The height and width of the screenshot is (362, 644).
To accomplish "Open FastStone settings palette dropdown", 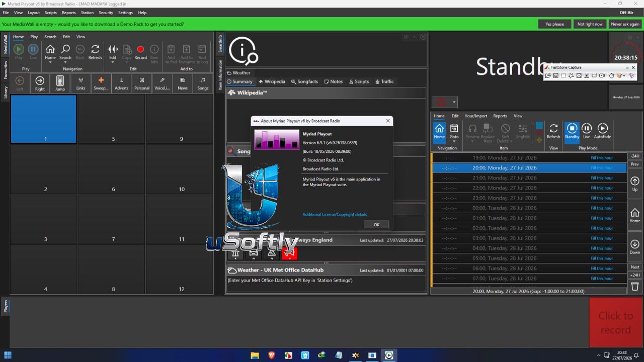I will pyautogui.click(x=624, y=76).
